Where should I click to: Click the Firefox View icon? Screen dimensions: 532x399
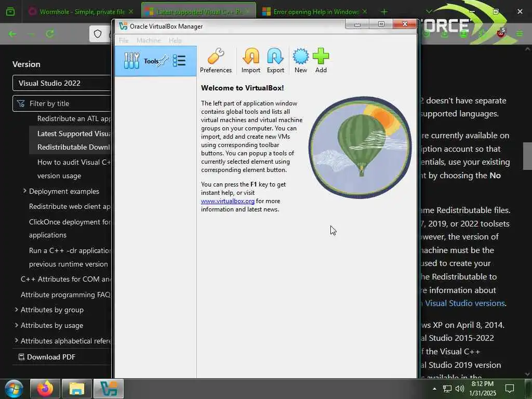point(10,12)
